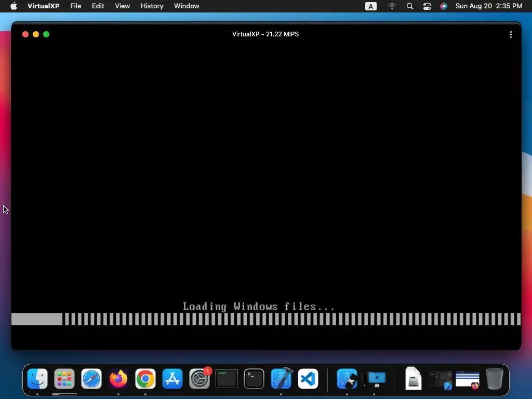Launch Siri from the menu bar

pyautogui.click(x=444, y=6)
